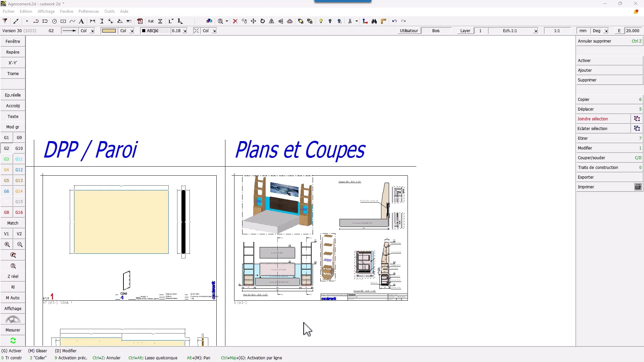Image resolution: width=644 pixels, height=362 pixels.
Task: Click the Copier button
Action: click(609, 99)
